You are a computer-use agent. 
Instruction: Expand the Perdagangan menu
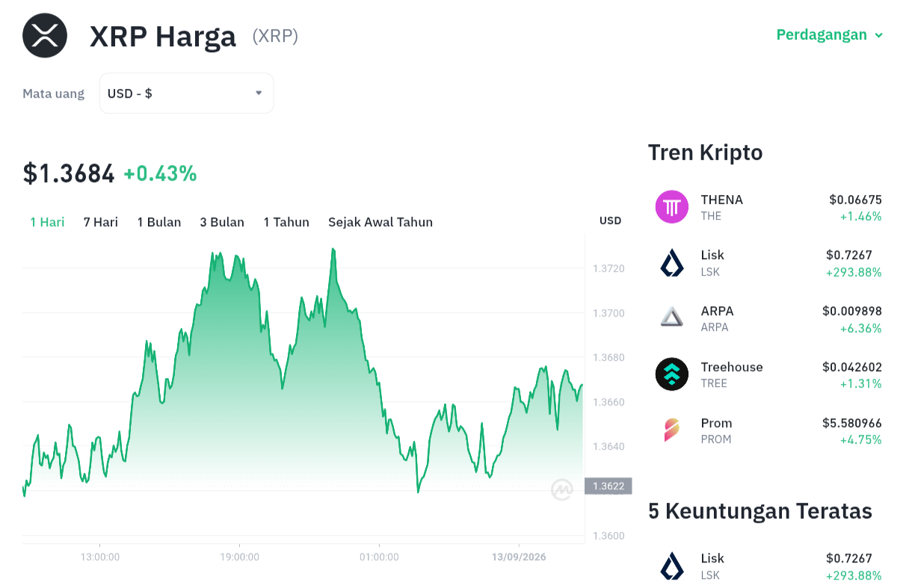[830, 34]
